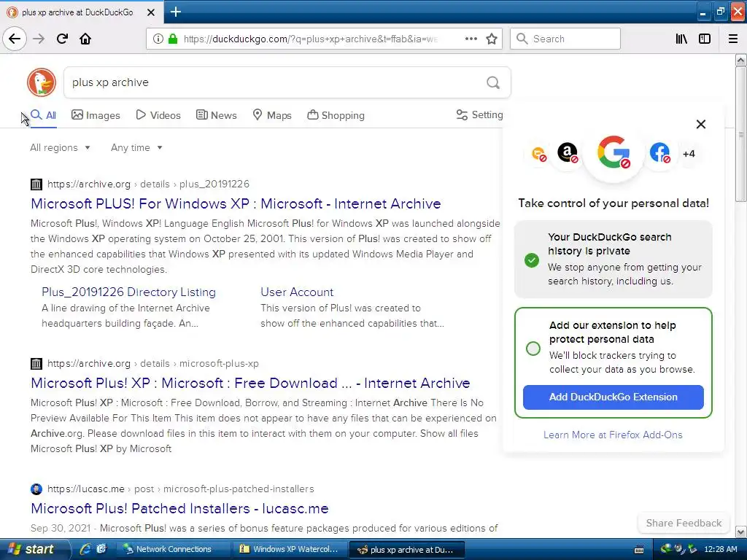The image size is (747, 560).
Task: Open Microsoft Plus! XP Free Download result
Action: pos(250,384)
